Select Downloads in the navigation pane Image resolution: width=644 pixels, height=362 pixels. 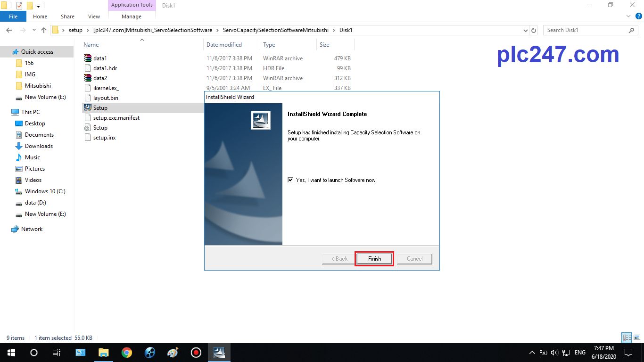click(x=39, y=146)
